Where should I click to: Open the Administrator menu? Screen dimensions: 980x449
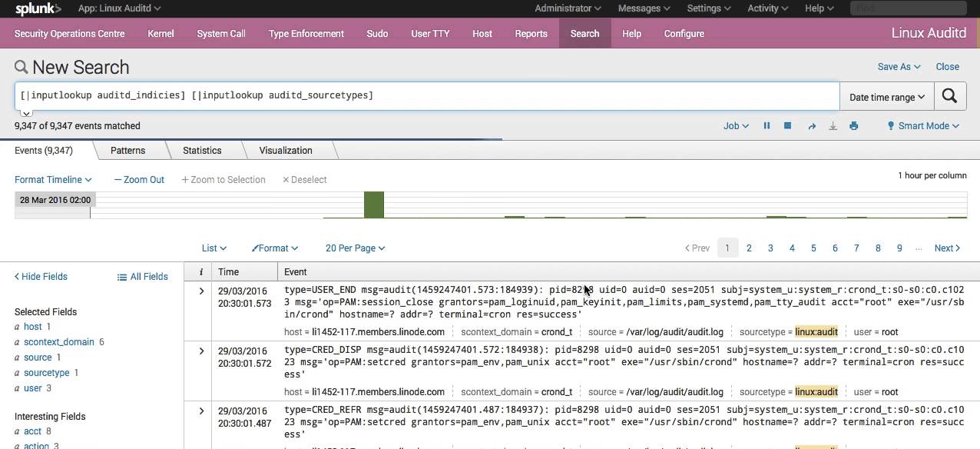click(x=568, y=8)
